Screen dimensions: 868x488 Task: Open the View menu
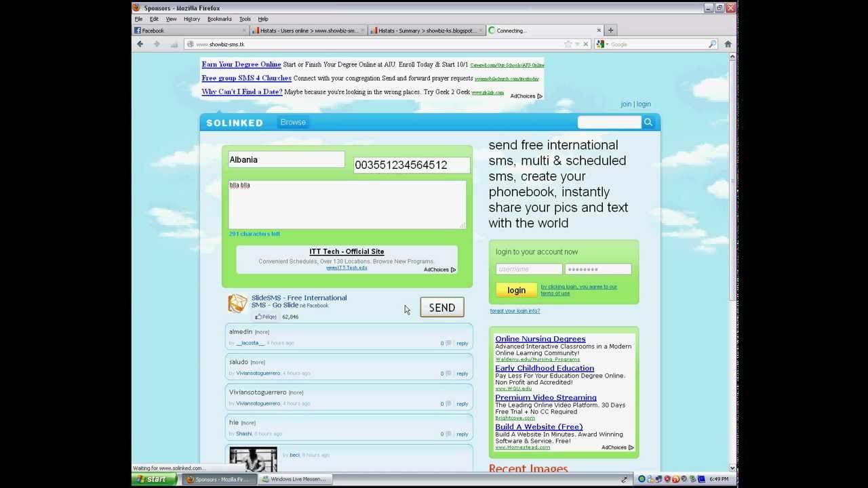click(171, 19)
